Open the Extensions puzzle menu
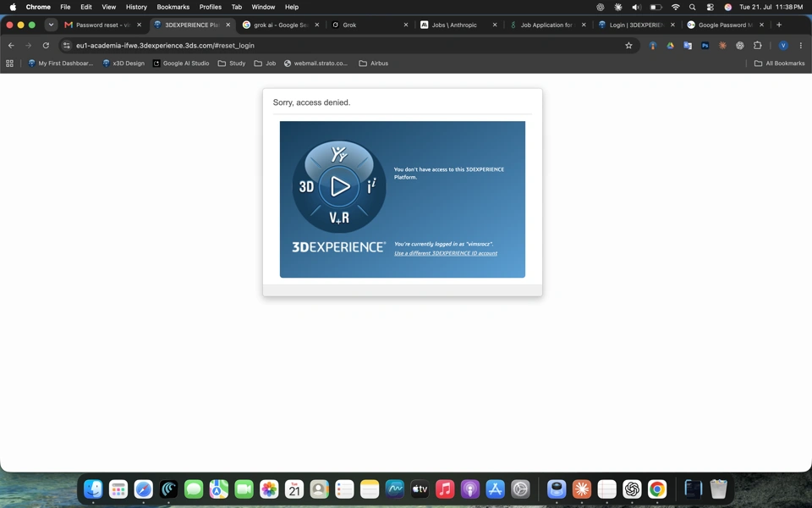Viewport: 812px width, 508px height. point(757,46)
